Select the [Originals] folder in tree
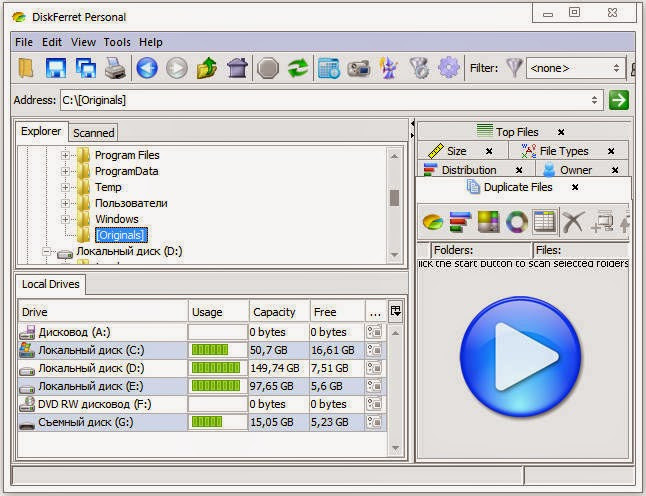Screen dimensions: 646x496 (x=121, y=235)
